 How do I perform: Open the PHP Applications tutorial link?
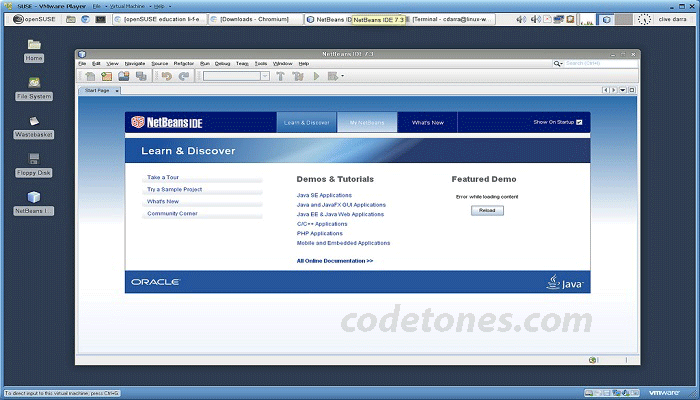(x=320, y=233)
